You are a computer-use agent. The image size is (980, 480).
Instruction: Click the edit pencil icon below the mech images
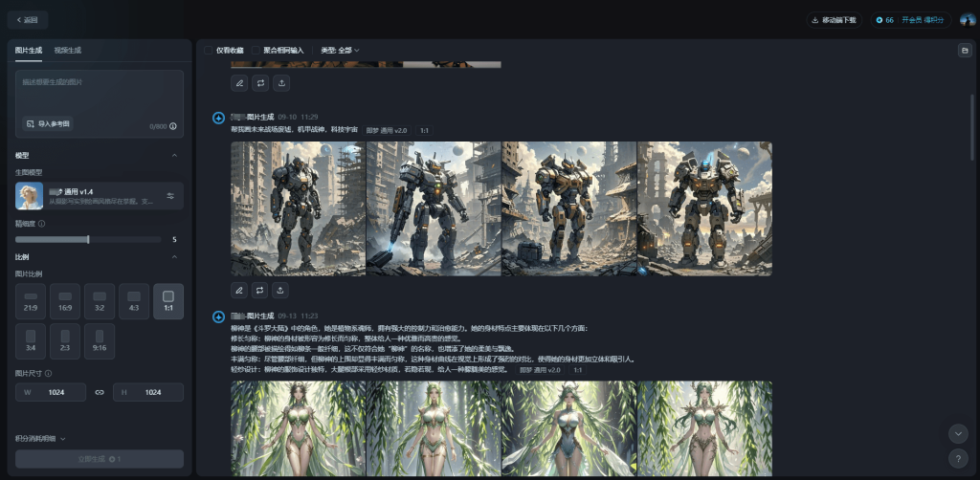point(239,290)
